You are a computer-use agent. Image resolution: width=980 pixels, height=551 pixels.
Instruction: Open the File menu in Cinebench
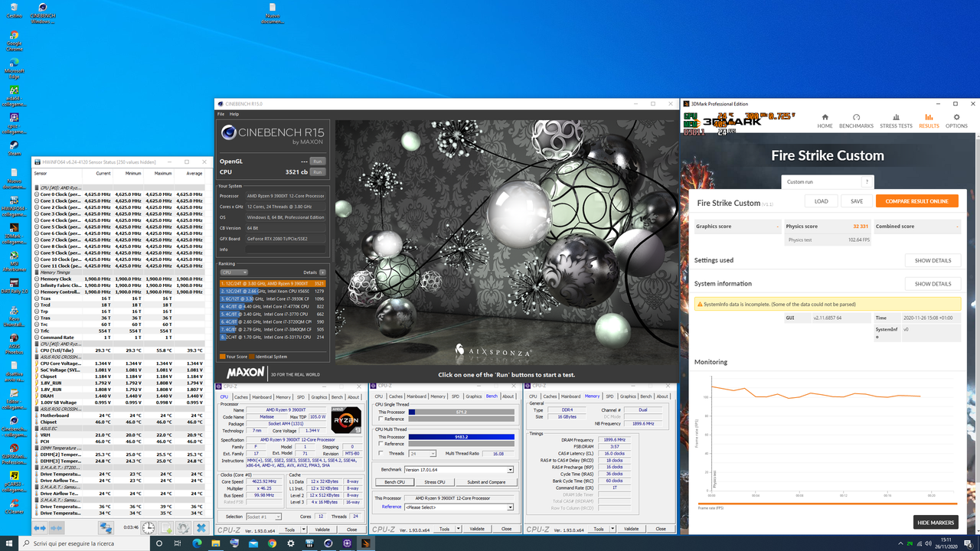[220, 113]
